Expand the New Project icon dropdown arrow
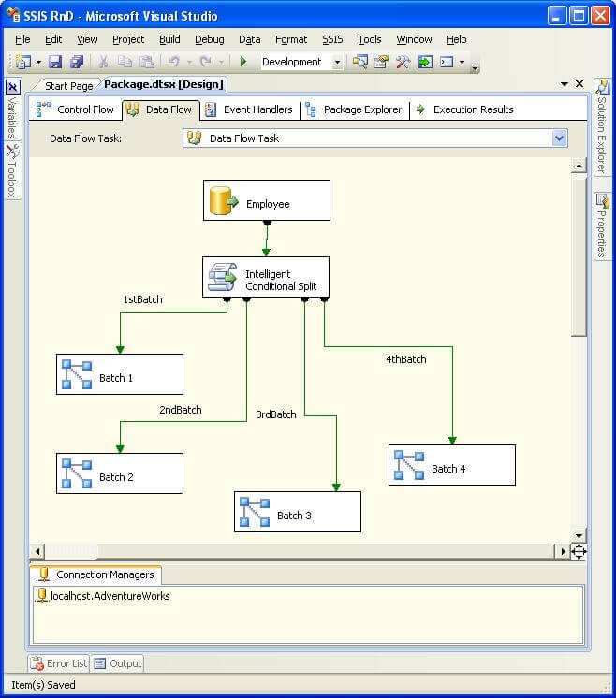The height and width of the screenshot is (698, 616). coord(38,62)
